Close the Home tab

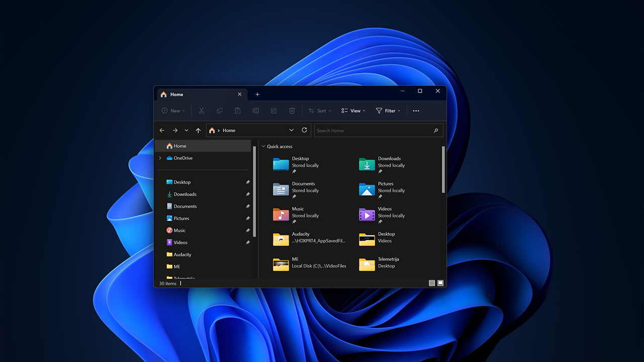pos(239,94)
